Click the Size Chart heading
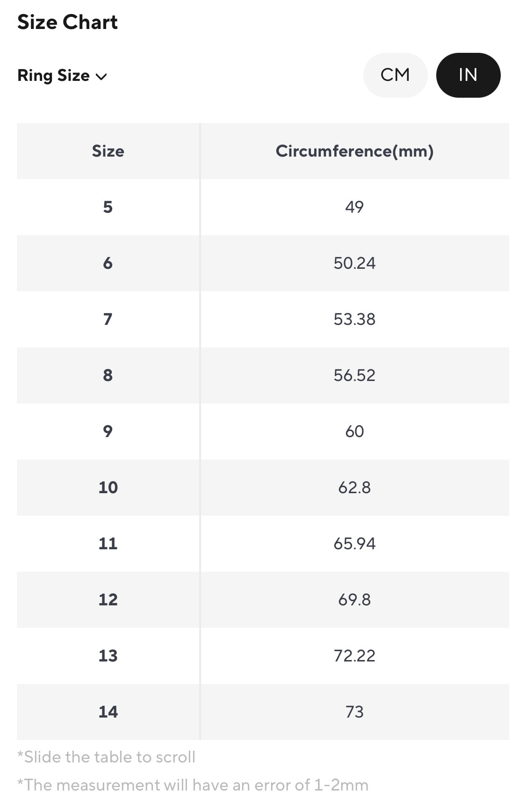The image size is (526, 812). pyautogui.click(x=67, y=22)
